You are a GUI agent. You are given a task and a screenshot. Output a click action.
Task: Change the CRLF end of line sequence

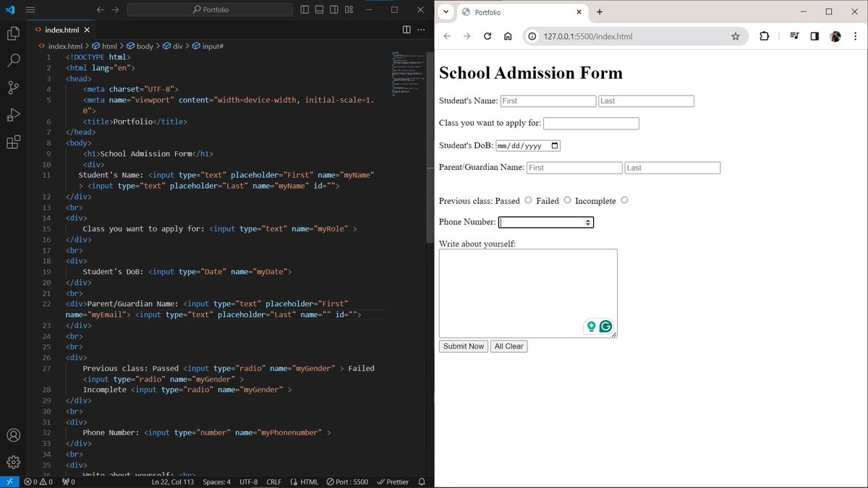click(x=273, y=481)
